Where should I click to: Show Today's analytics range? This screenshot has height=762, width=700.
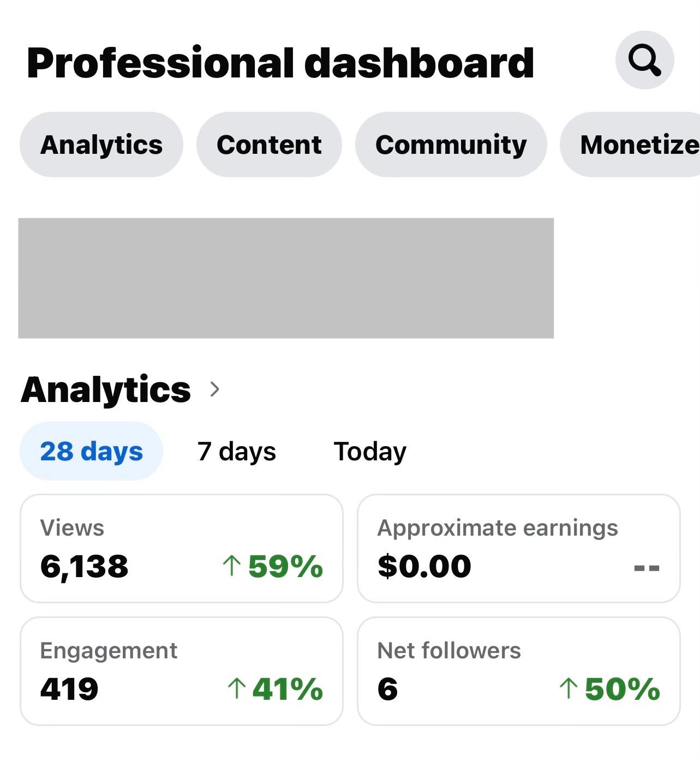click(x=370, y=451)
